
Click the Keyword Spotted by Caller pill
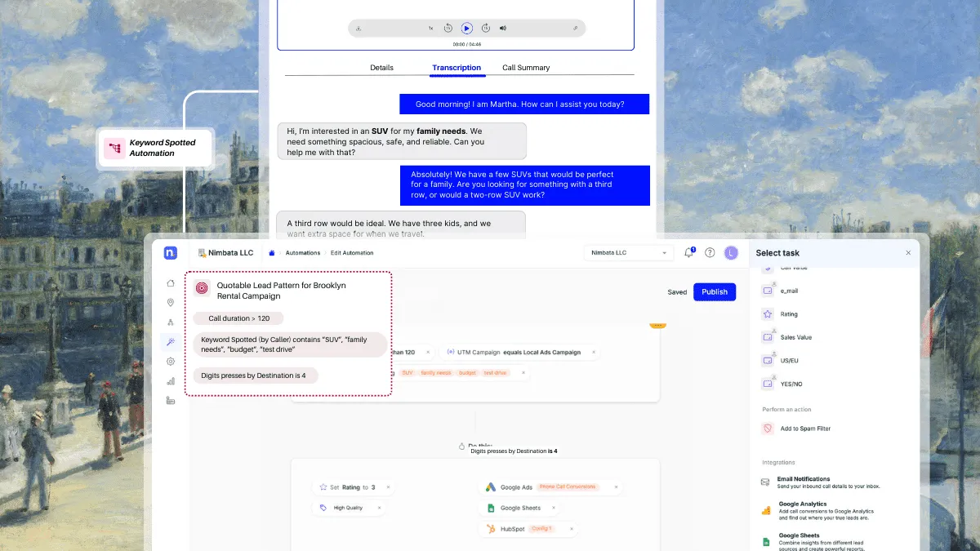pyautogui.click(x=291, y=344)
